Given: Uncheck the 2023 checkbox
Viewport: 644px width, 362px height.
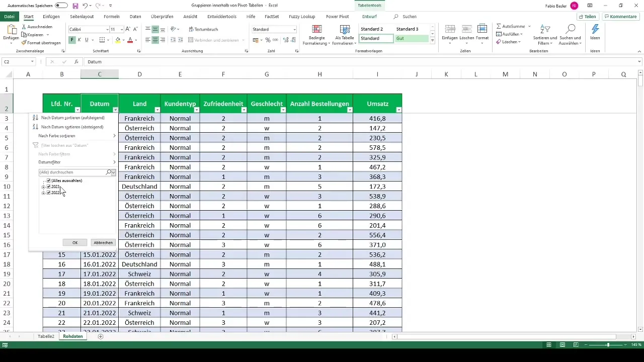Looking at the screenshot, I should 48,187.
